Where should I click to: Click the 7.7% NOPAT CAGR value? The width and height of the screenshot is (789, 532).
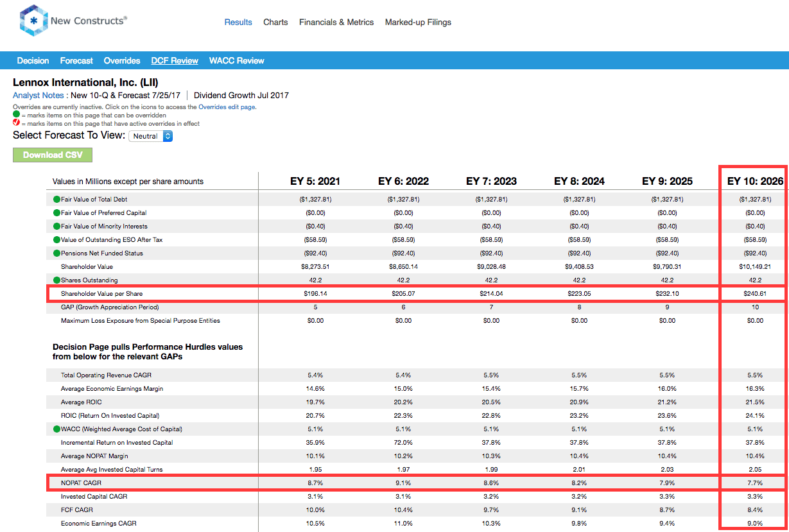(755, 483)
